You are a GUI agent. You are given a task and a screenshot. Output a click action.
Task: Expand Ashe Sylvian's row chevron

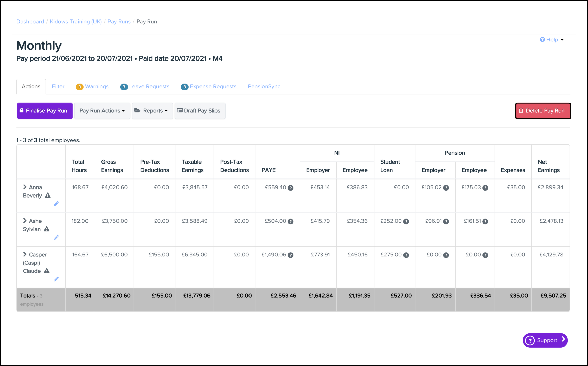tap(25, 221)
